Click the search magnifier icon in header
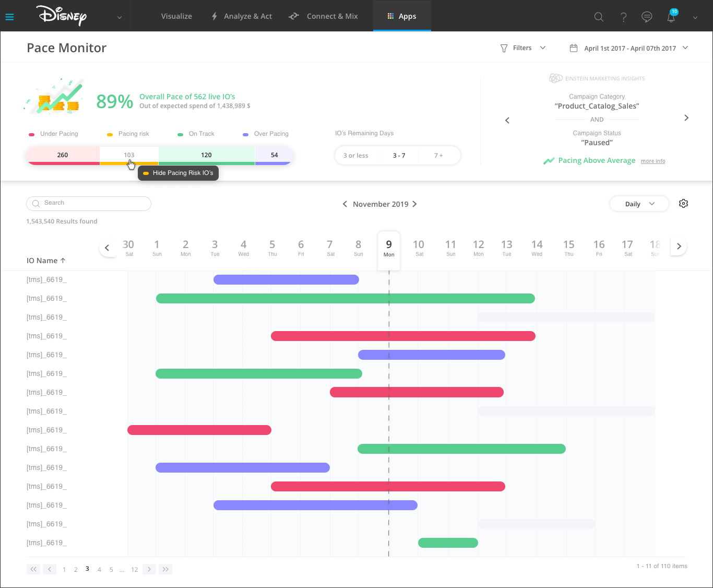Image resolution: width=713 pixels, height=588 pixels. click(599, 17)
